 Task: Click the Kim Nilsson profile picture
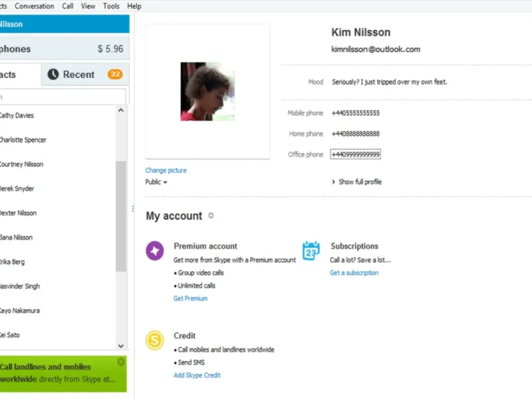(x=207, y=91)
